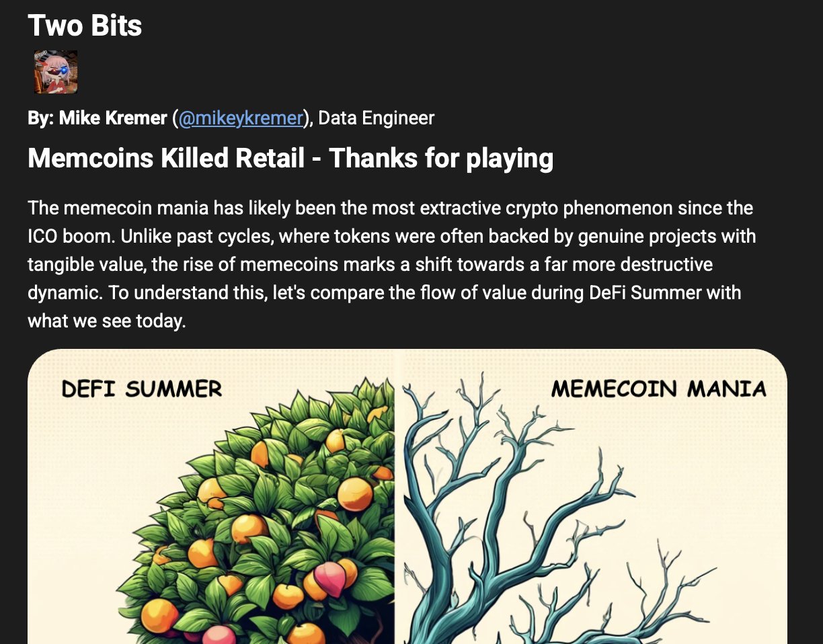Click the bare blue tree illustration
This screenshot has width=823, height=644.
538,511
